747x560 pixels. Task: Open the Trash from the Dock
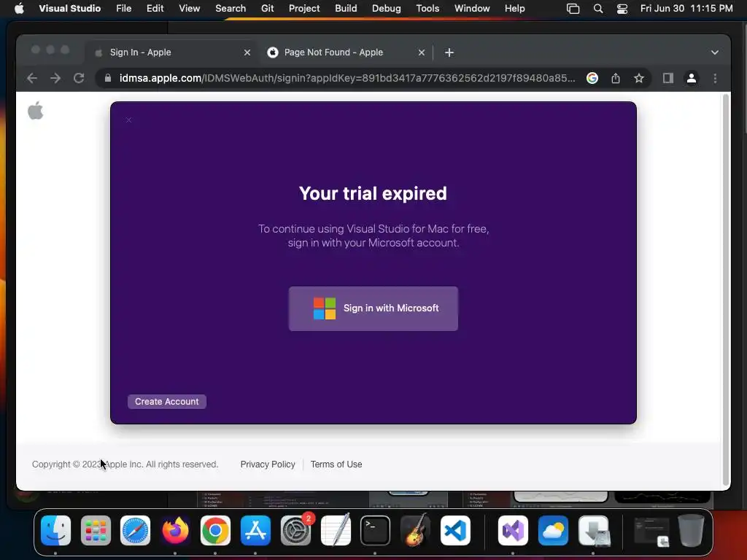[691, 531]
